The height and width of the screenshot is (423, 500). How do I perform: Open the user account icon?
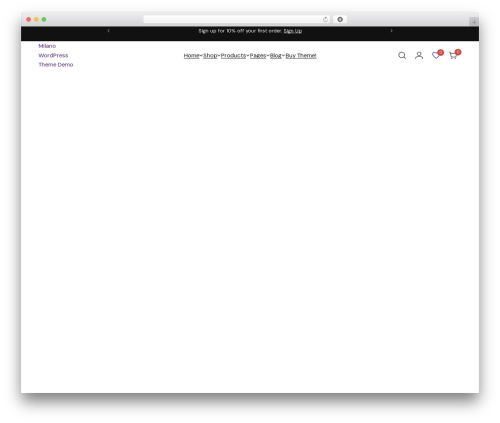(x=419, y=55)
